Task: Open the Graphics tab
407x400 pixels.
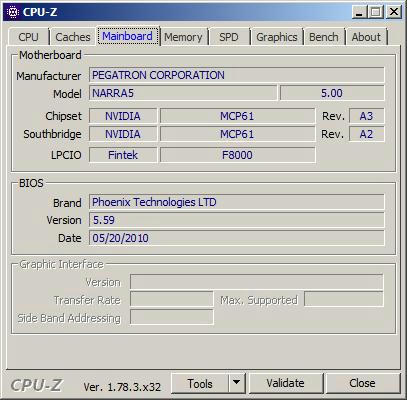Action: 277,37
